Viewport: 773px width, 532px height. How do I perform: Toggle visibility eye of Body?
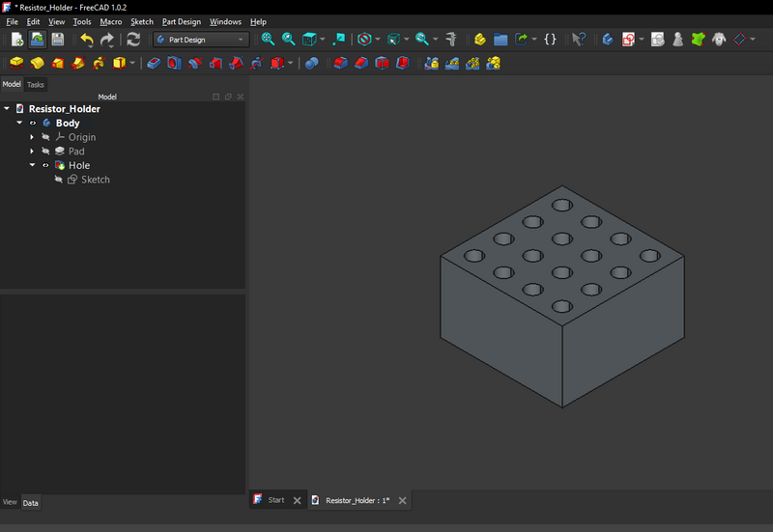click(32, 124)
